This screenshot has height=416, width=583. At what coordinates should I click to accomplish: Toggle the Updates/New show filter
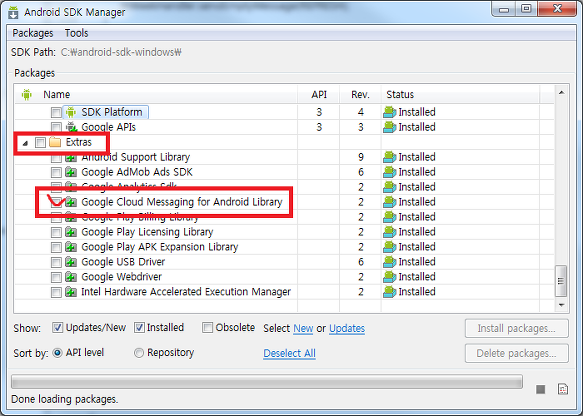point(57,328)
